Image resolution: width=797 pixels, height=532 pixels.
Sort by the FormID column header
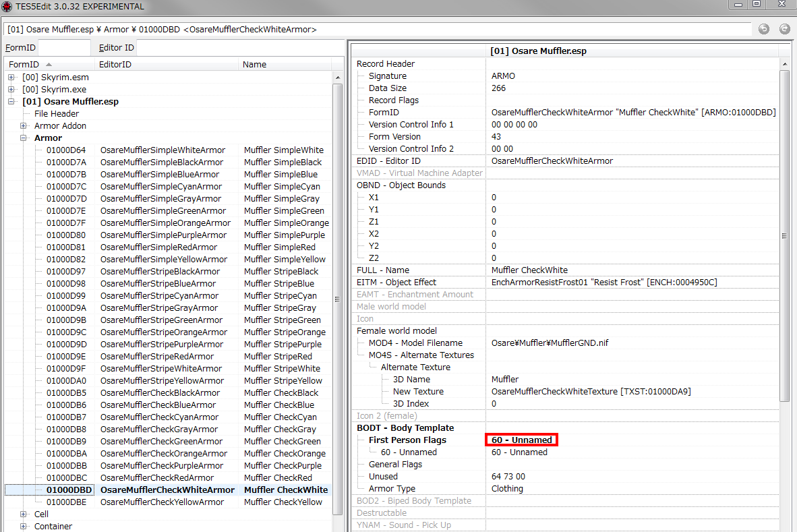pyautogui.click(x=49, y=65)
